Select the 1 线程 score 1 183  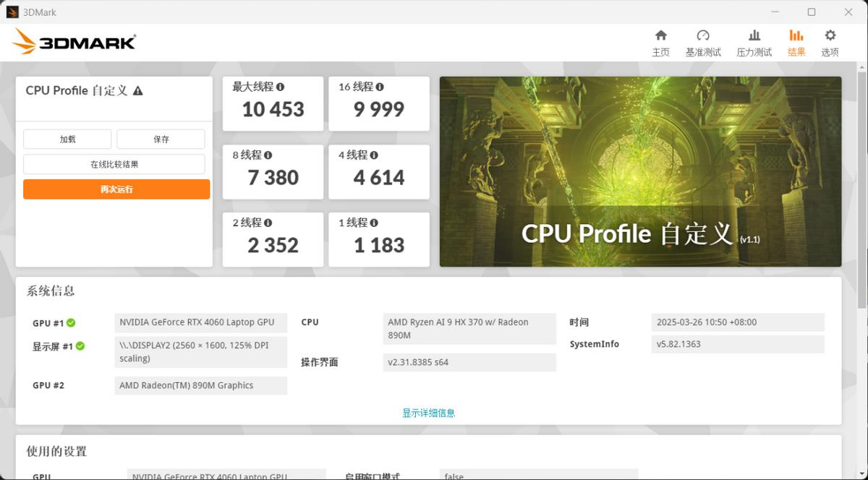click(379, 246)
